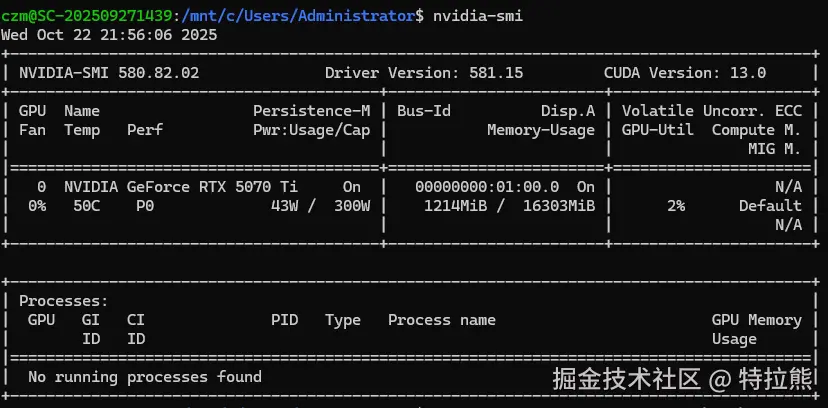
Task: Click the GPU Memory Usage column header
Action: (x=756, y=329)
